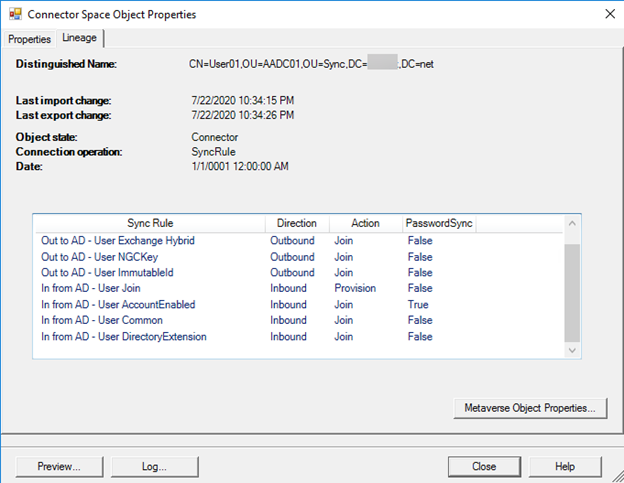Open Metaverse Object Properties

tap(530, 408)
